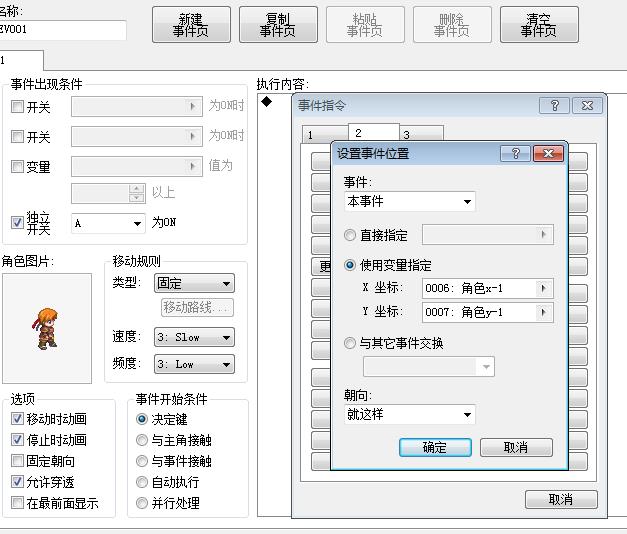Click the 复制事件页 button

[278, 25]
